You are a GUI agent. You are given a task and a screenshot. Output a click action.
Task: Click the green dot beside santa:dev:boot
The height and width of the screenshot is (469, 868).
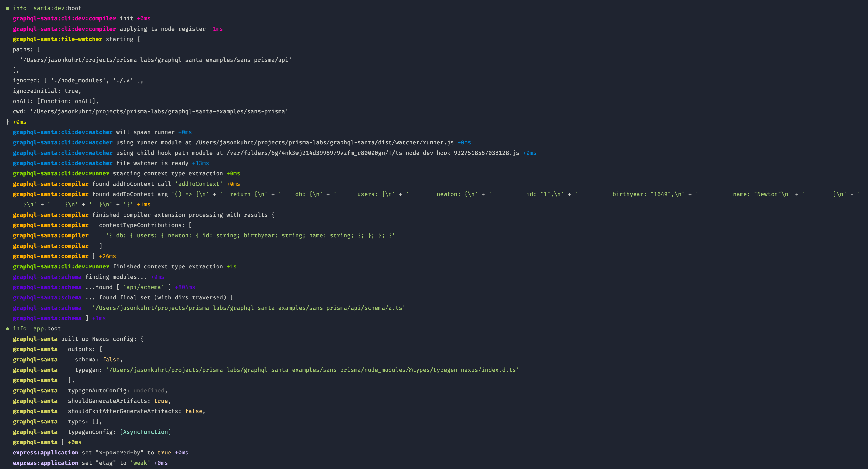tap(7, 8)
